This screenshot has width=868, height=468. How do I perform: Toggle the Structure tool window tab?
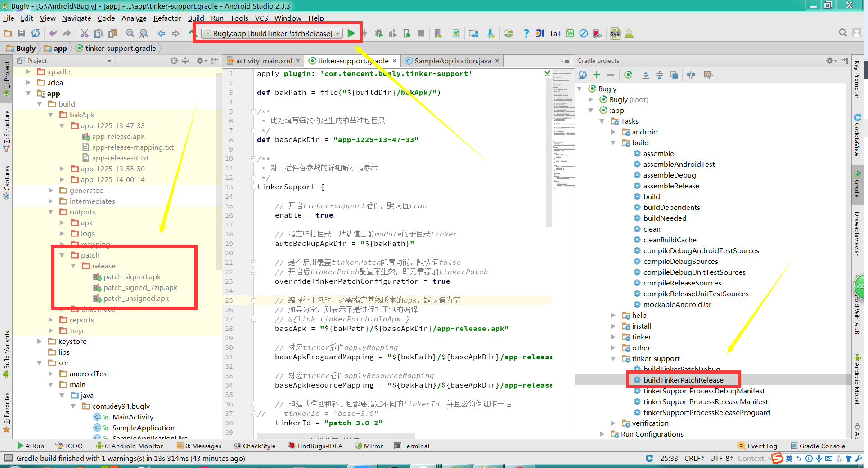pos(6,131)
